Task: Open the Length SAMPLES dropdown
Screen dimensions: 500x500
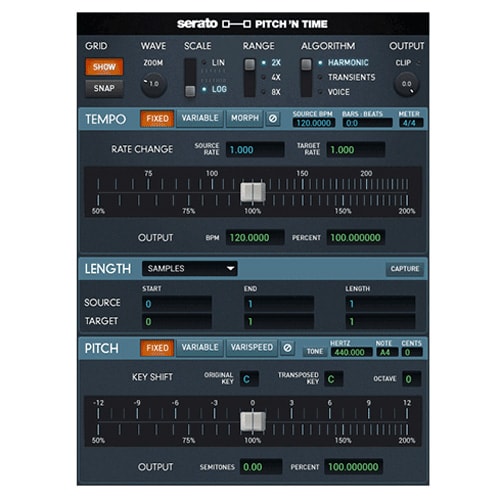Action: click(x=190, y=268)
